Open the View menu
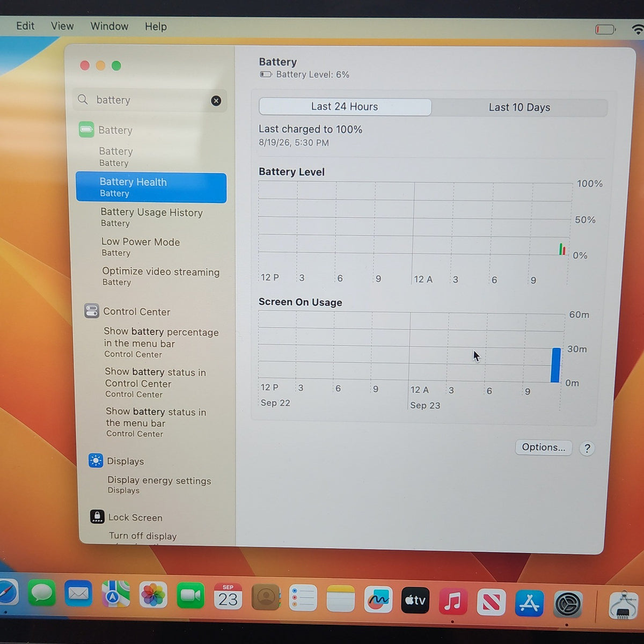 point(62,26)
